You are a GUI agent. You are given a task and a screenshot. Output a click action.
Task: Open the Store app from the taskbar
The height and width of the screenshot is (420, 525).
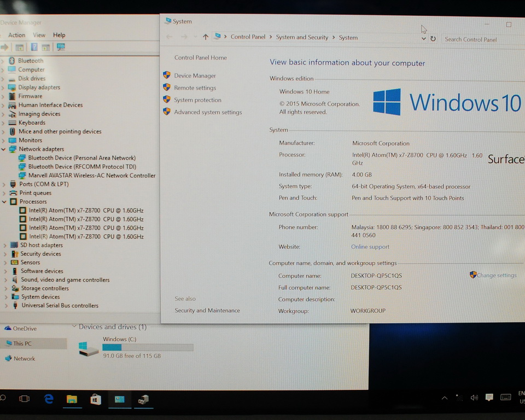pos(95,399)
